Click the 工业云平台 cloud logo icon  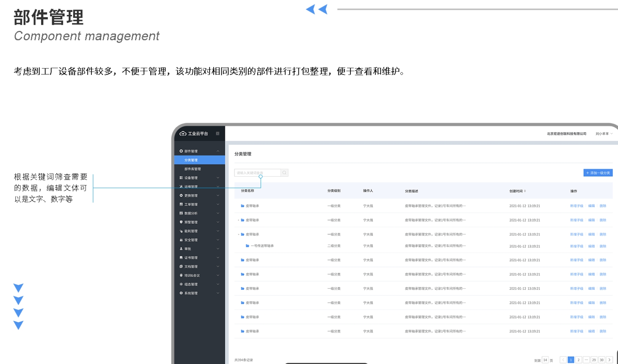(x=183, y=134)
